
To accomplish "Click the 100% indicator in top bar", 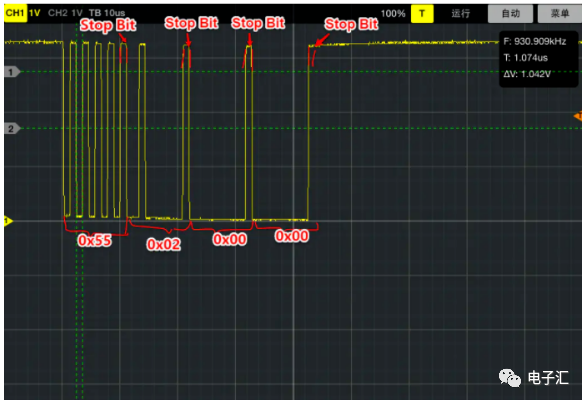I will [393, 14].
